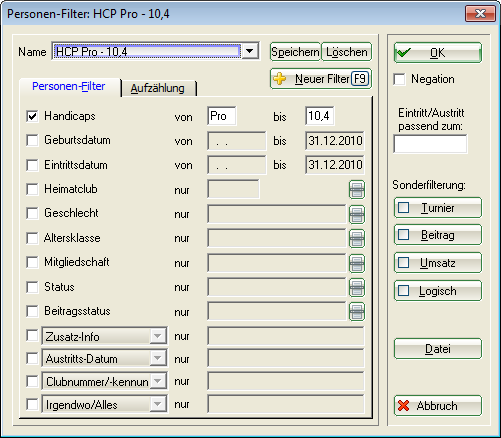This screenshot has width=501, height=438.
Task: Open the Beitragsstatus selection list icon
Action: [x=357, y=312]
